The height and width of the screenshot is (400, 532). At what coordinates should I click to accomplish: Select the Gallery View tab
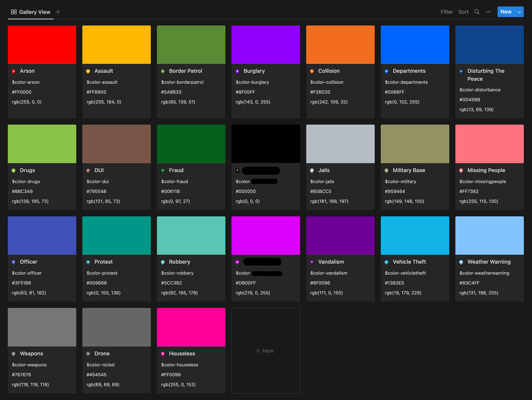coord(34,12)
